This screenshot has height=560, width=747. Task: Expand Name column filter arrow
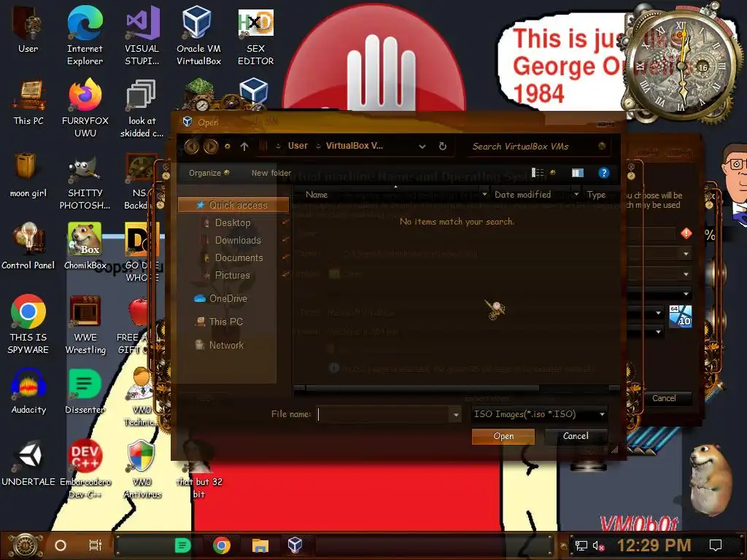point(484,194)
